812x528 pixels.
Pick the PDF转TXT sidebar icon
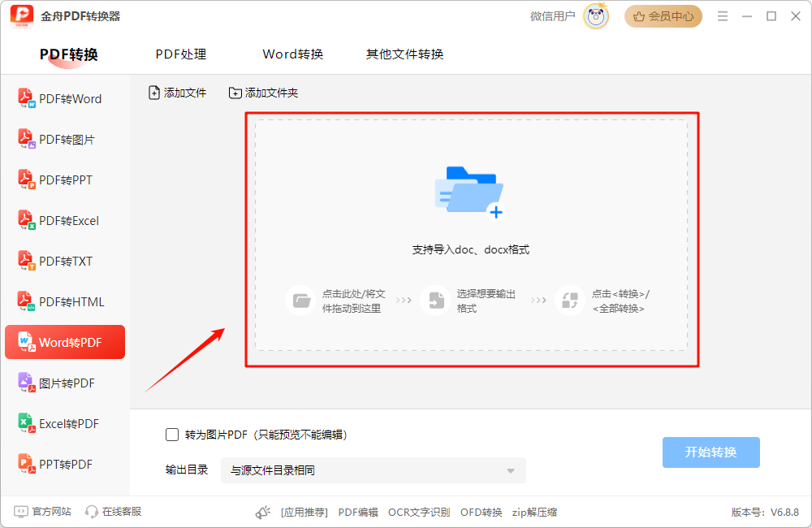(x=27, y=261)
